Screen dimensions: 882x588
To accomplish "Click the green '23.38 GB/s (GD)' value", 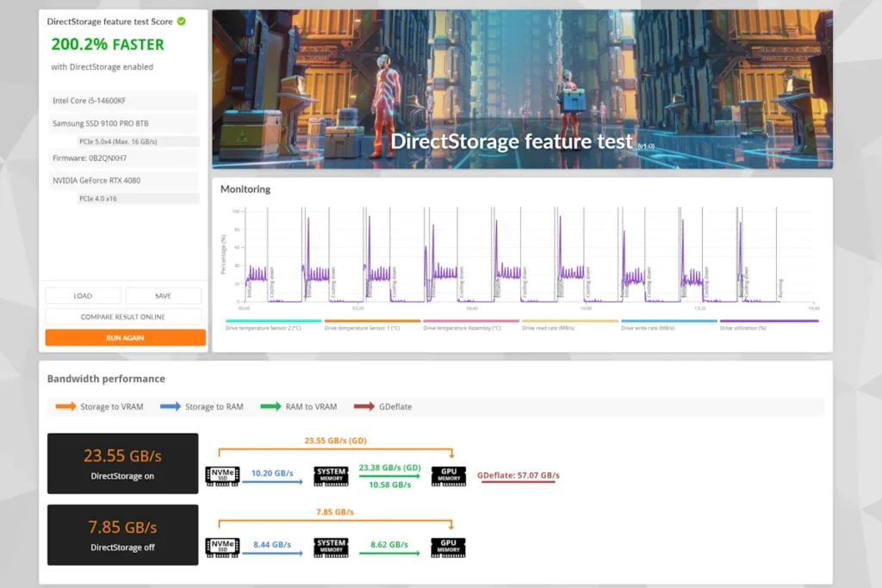I will pos(390,467).
